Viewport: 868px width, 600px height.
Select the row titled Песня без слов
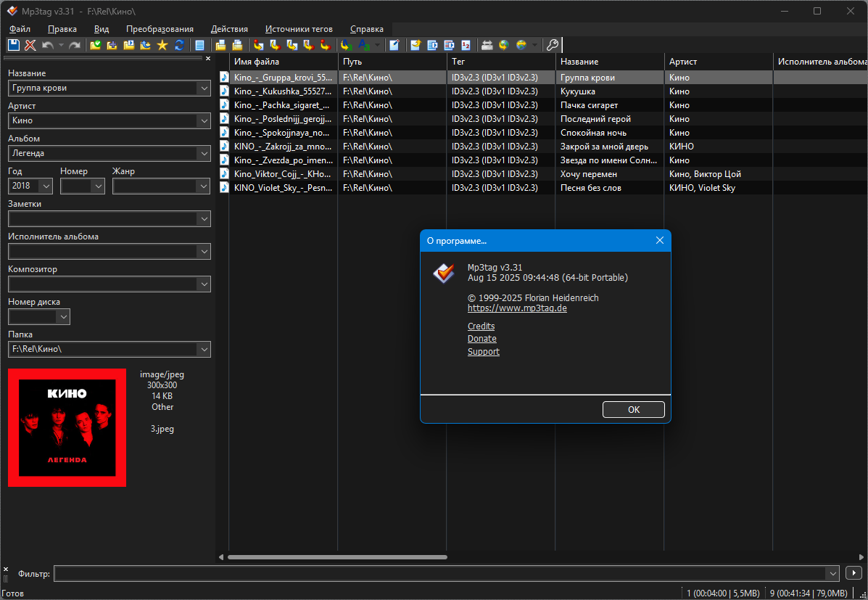pyautogui.click(x=544, y=188)
